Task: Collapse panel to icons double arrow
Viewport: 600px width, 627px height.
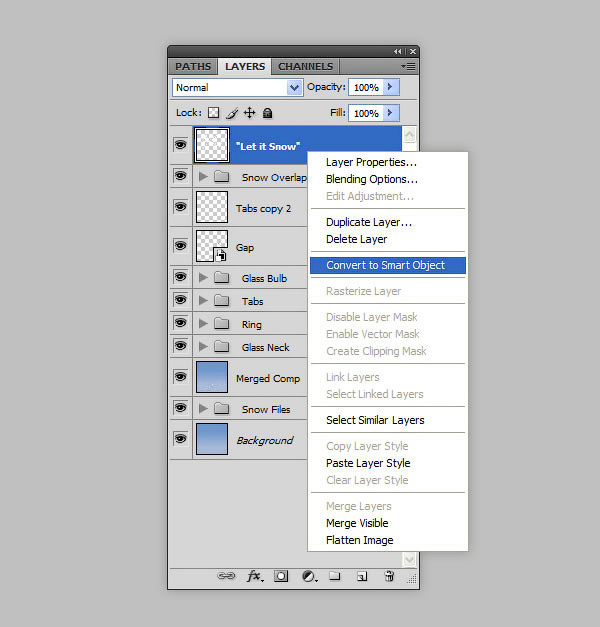Action: (x=397, y=52)
